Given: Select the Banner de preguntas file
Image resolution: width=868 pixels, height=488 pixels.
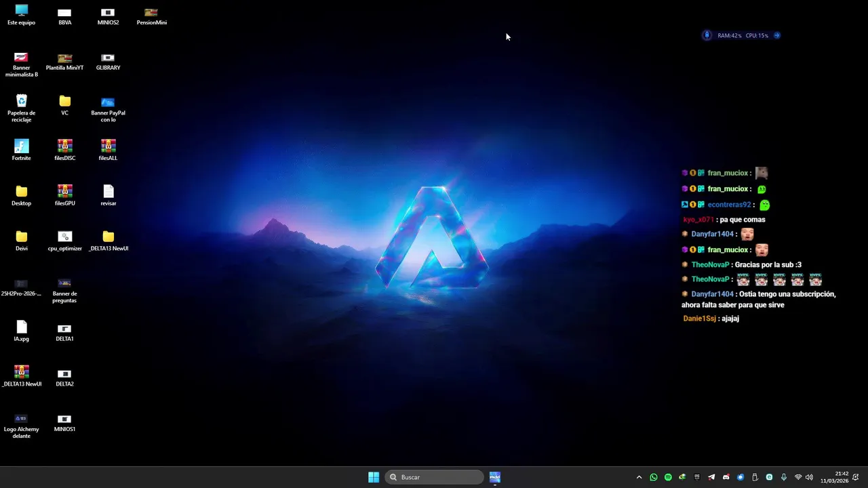Looking at the screenshot, I should pos(64,290).
